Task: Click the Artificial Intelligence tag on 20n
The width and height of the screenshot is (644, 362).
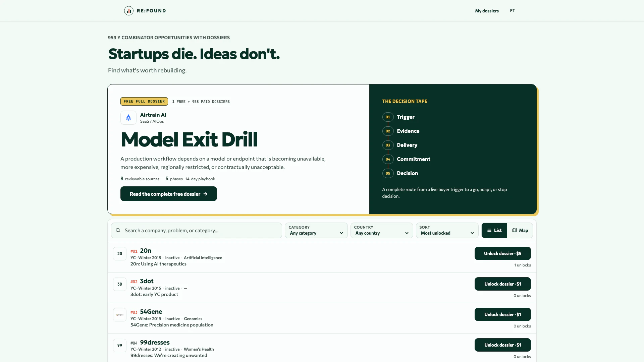Action: coord(203,258)
